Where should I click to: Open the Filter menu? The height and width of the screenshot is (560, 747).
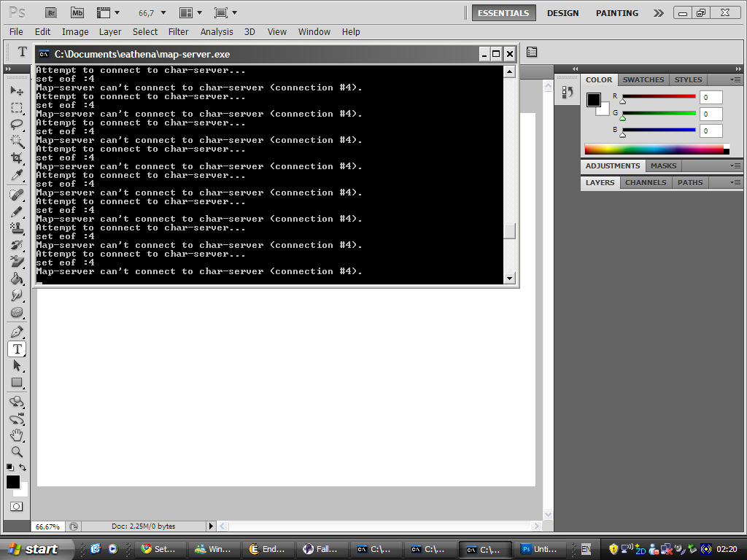(178, 31)
